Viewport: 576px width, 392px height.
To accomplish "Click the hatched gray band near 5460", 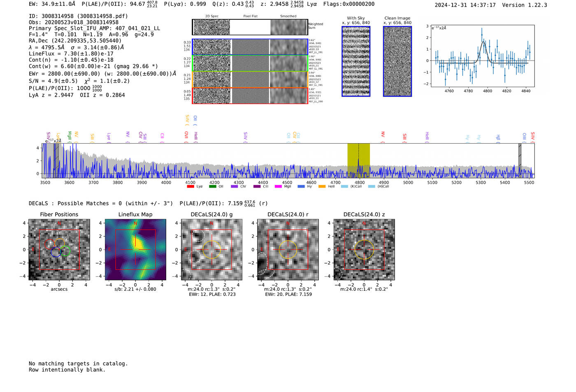I will [520, 160].
